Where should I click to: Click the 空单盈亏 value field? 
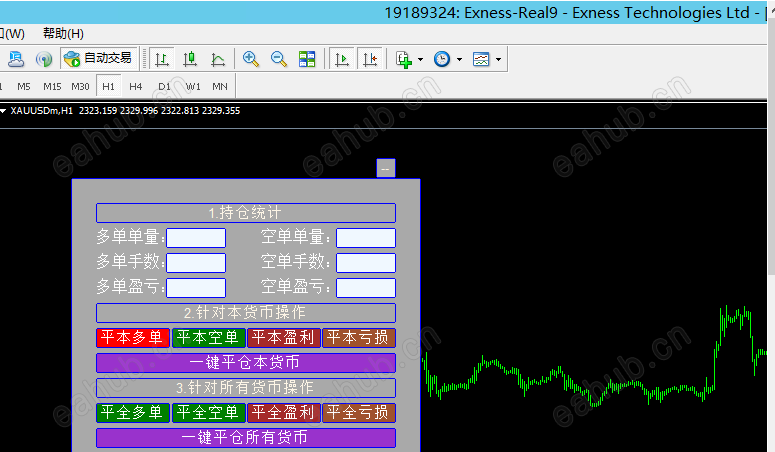[x=366, y=288]
